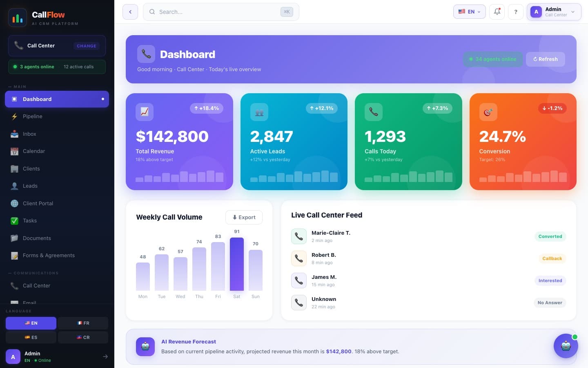Click the ⌘K shortcut badge in search
Viewport: 588px width, 368px height.
tap(287, 12)
